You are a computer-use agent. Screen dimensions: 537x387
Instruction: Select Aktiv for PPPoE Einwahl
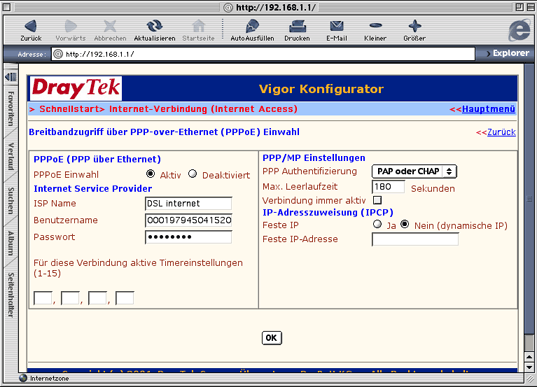[x=150, y=174]
